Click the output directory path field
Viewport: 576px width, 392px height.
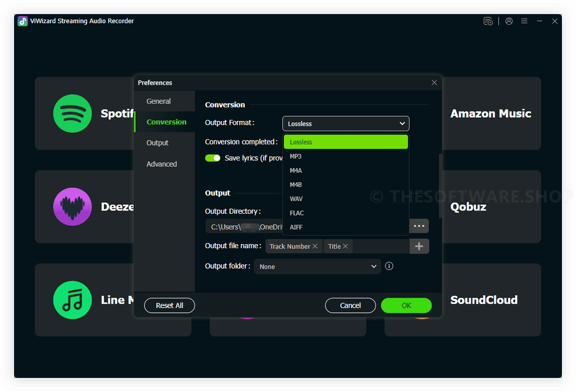244,226
